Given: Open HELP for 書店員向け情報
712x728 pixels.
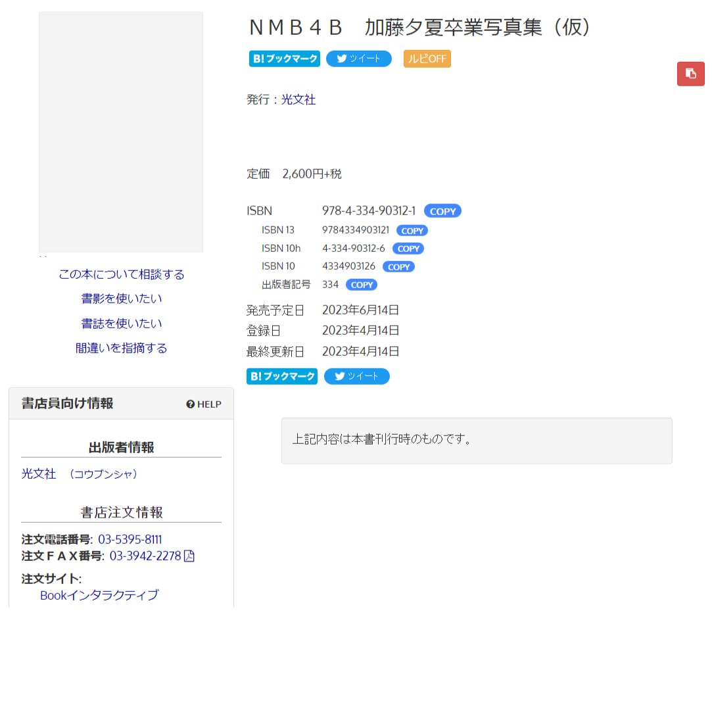Looking at the screenshot, I should click(x=204, y=404).
